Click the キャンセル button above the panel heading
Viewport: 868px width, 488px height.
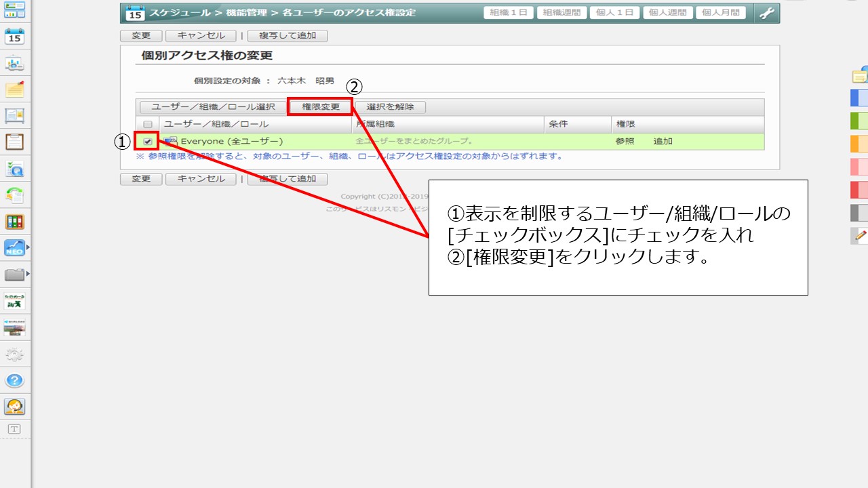(201, 36)
